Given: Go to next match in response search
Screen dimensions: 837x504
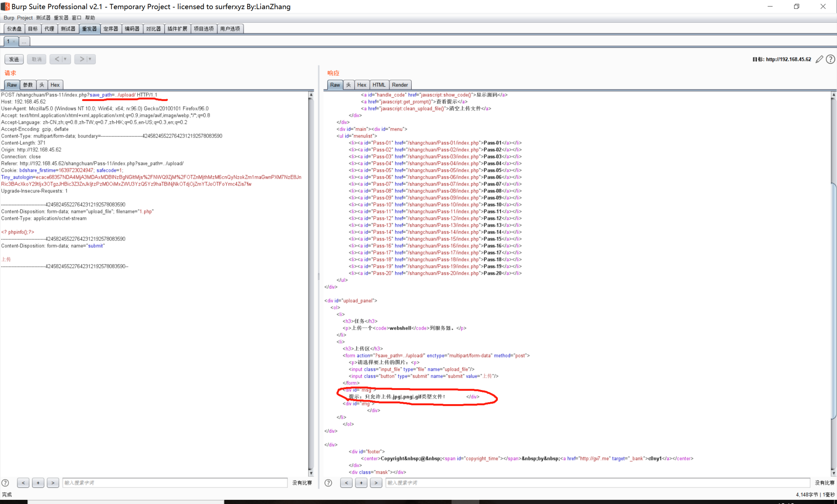Looking at the screenshot, I should pos(376,483).
